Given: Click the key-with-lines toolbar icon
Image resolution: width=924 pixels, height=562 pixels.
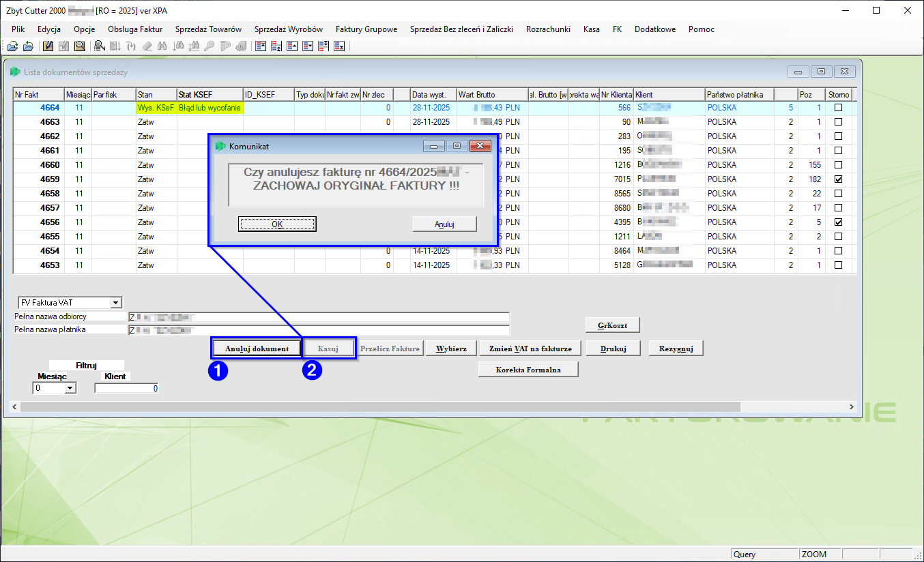Looking at the screenshot, I should 225,46.
